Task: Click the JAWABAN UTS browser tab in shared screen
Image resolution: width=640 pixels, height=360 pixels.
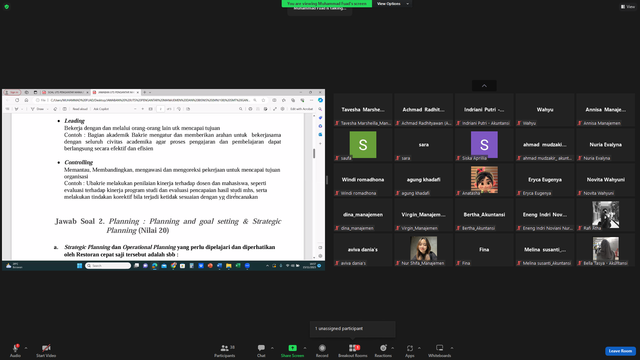Action: (x=115, y=92)
